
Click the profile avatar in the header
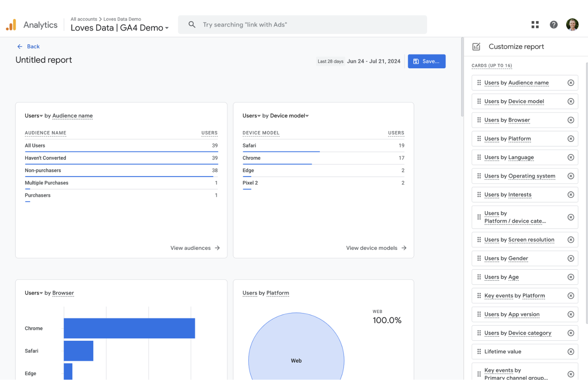pyautogui.click(x=572, y=24)
